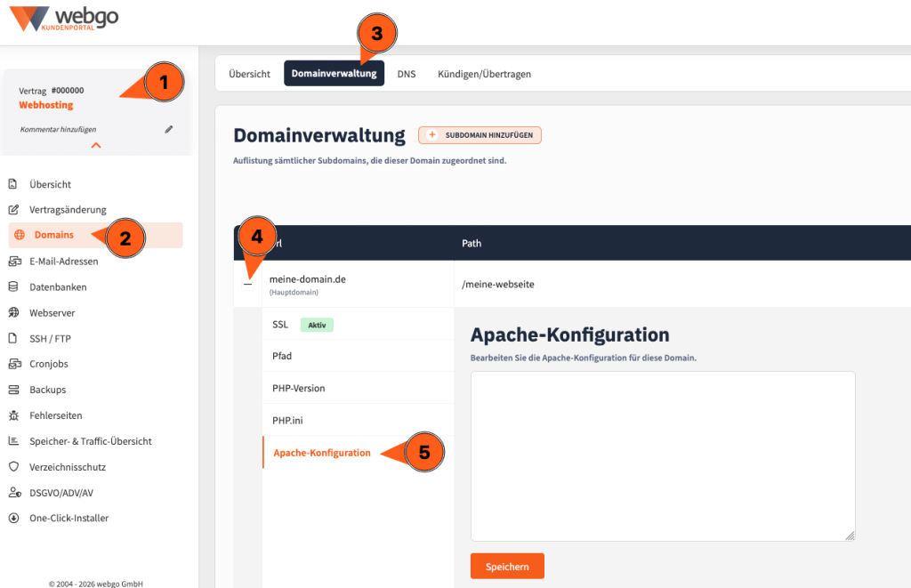Collapse the Vertrag Webhosting panel chevron

point(96,145)
